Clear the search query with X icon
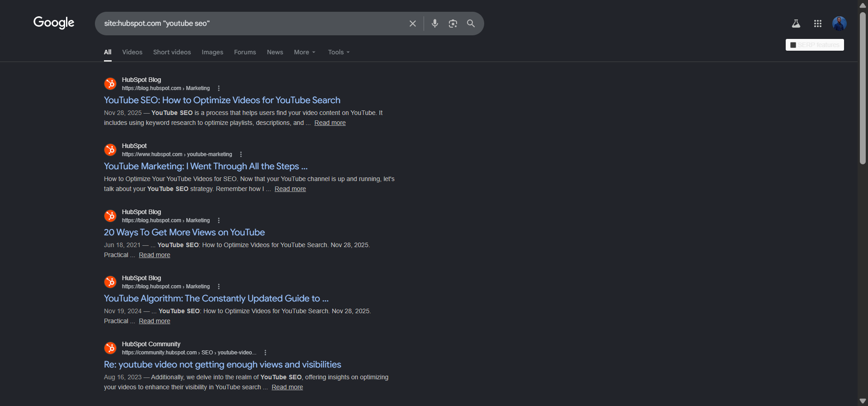This screenshot has width=868, height=406. (412, 24)
